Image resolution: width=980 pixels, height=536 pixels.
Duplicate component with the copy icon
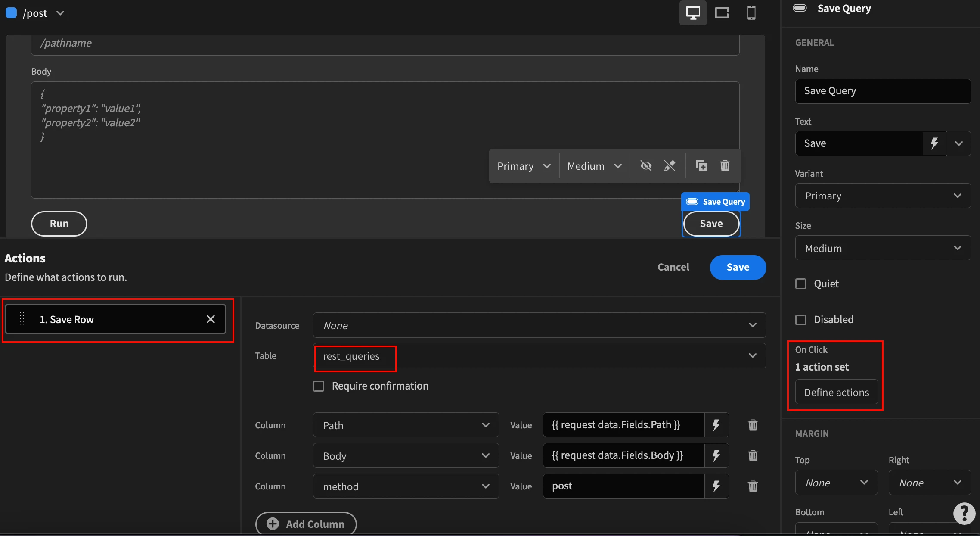coord(701,166)
